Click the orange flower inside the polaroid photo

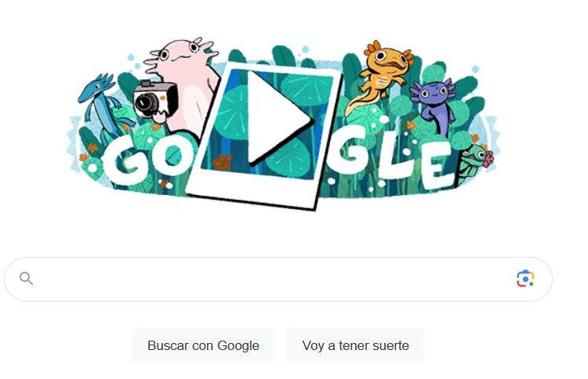(222, 162)
